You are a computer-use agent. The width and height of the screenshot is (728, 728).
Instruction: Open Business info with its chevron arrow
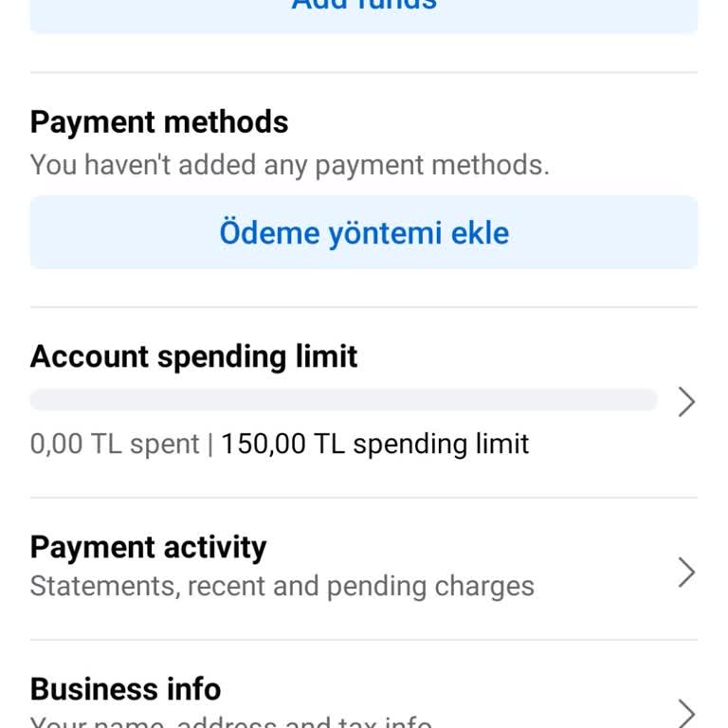coord(687,711)
